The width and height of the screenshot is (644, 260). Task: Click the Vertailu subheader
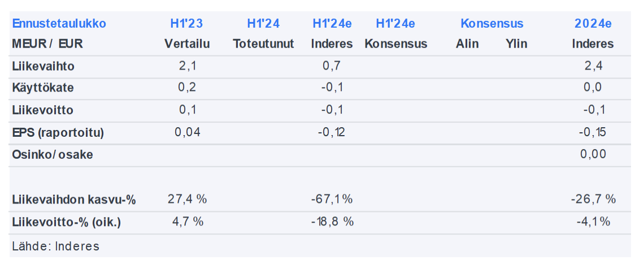click(187, 44)
